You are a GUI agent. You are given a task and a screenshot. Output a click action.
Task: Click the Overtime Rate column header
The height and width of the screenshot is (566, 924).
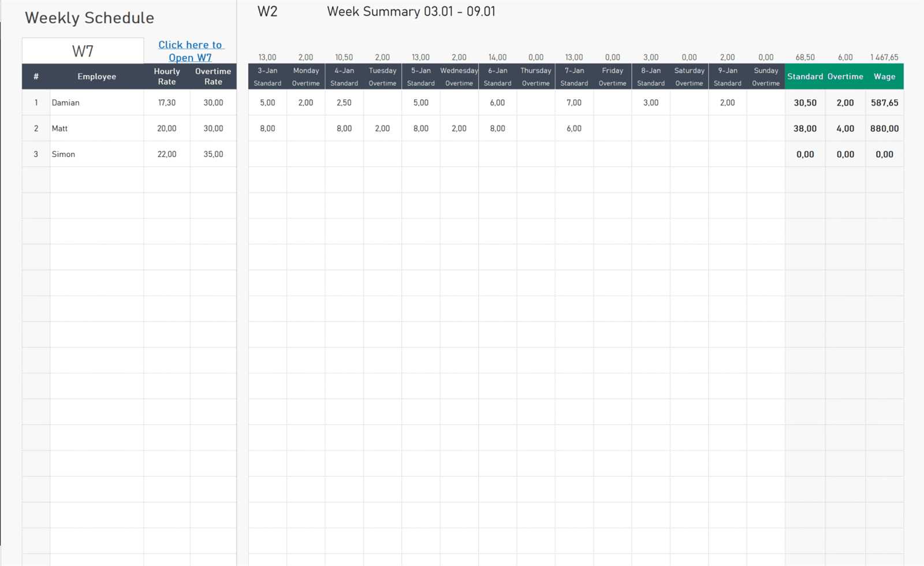coord(213,76)
